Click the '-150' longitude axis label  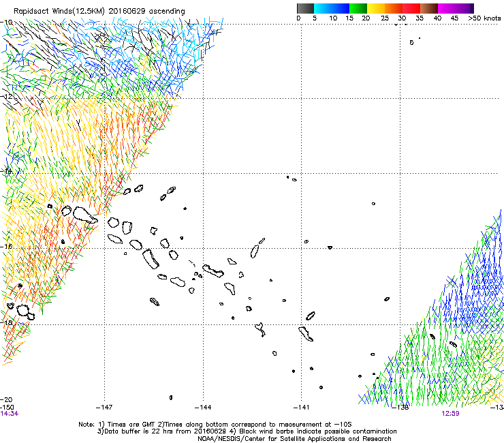(x=7, y=408)
